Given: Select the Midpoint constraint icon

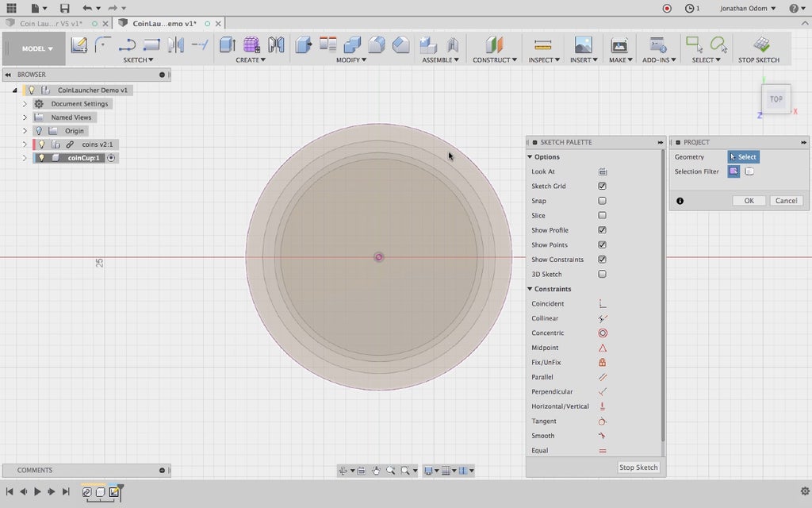Looking at the screenshot, I should [x=603, y=348].
